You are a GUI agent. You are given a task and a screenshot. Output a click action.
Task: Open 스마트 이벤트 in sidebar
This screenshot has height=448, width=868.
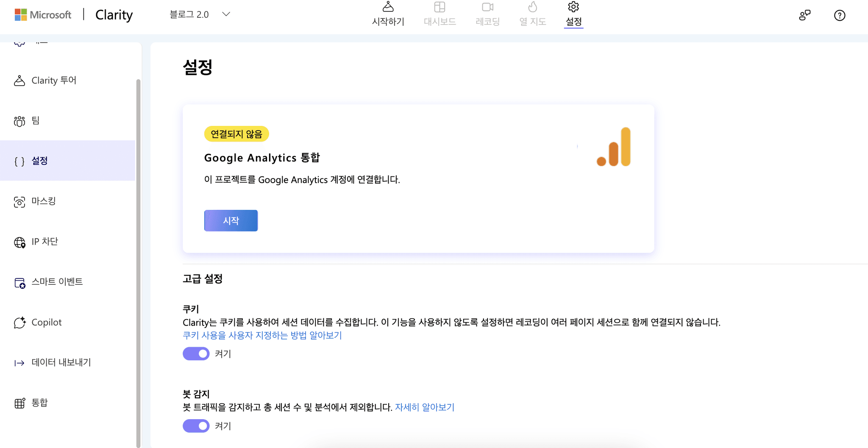tap(68, 281)
